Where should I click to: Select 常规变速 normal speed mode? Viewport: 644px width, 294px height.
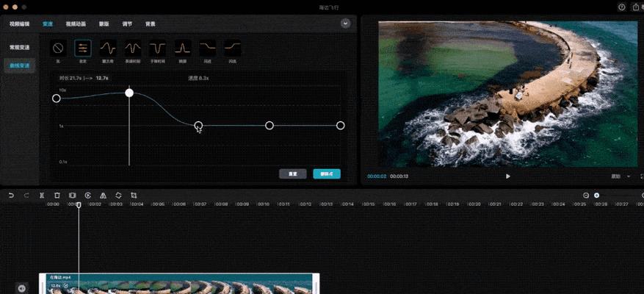pos(20,47)
